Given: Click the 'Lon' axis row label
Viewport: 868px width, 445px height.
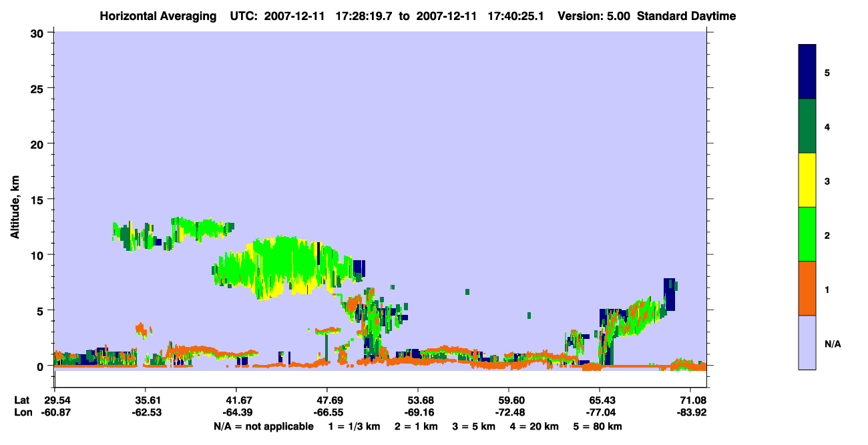Looking at the screenshot, I should [23, 412].
